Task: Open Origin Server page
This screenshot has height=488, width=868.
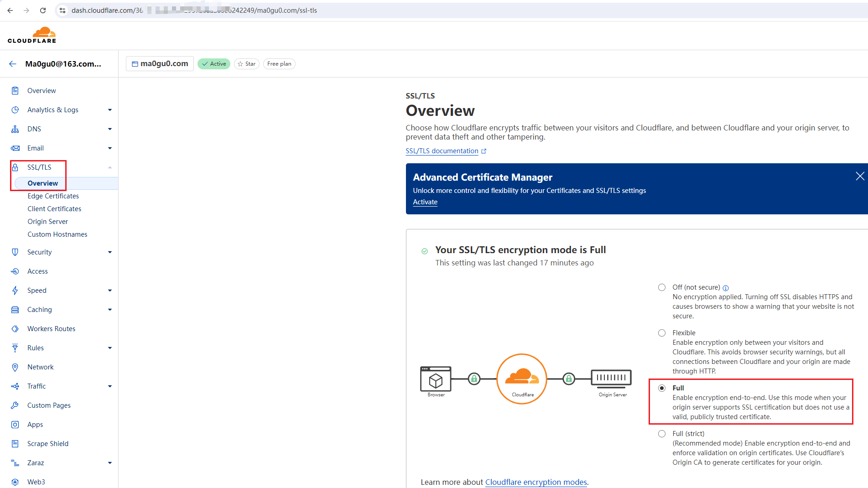Action: click(47, 222)
